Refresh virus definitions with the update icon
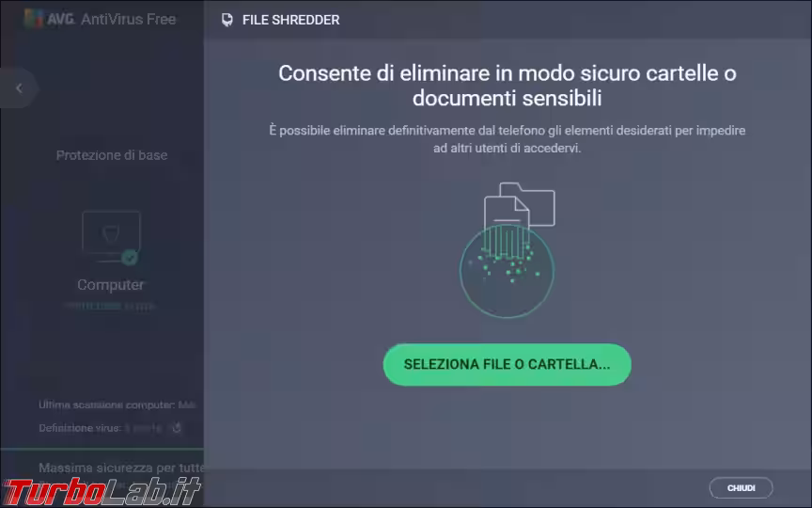The height and width of the screenshot is (508, 812). (177, 428)
